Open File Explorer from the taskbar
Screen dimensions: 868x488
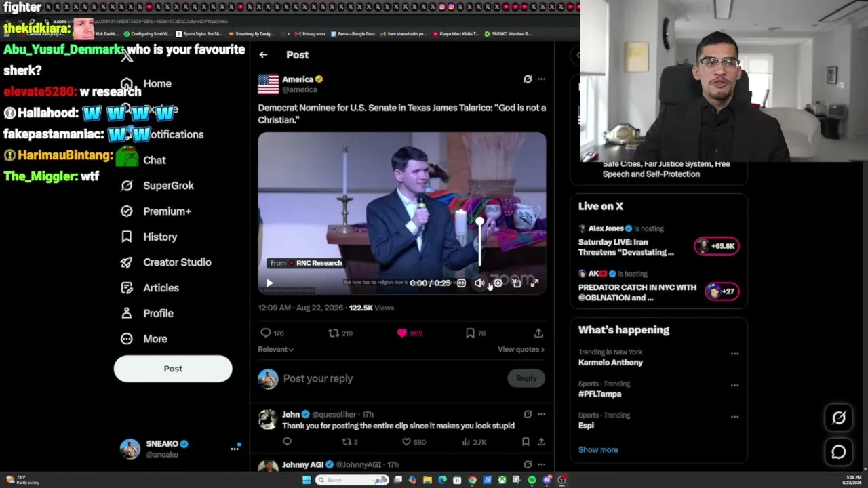(427, 480)
